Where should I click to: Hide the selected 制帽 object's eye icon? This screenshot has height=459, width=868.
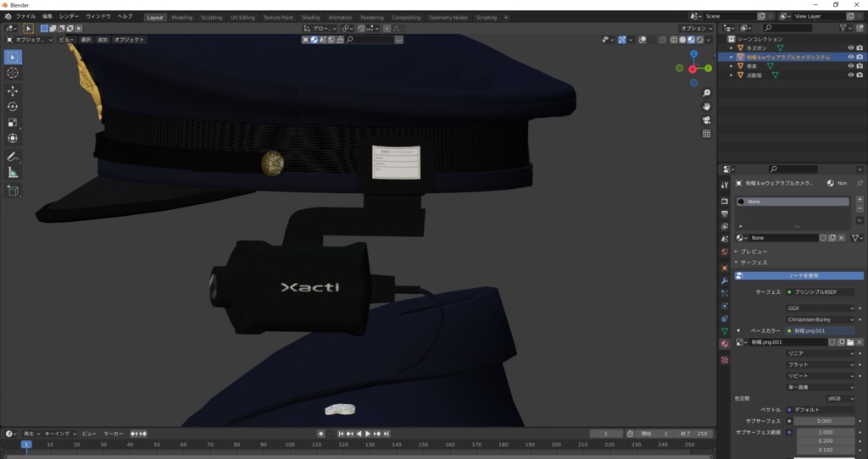click(851, 57)
